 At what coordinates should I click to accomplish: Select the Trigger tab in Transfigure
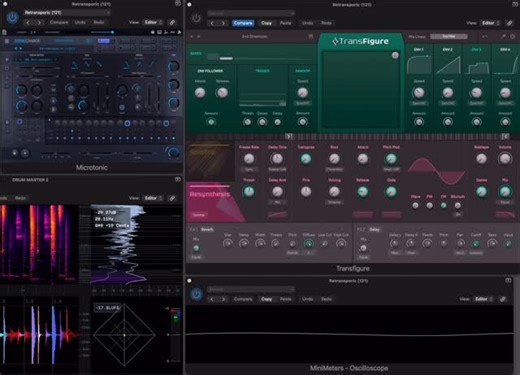263,71
